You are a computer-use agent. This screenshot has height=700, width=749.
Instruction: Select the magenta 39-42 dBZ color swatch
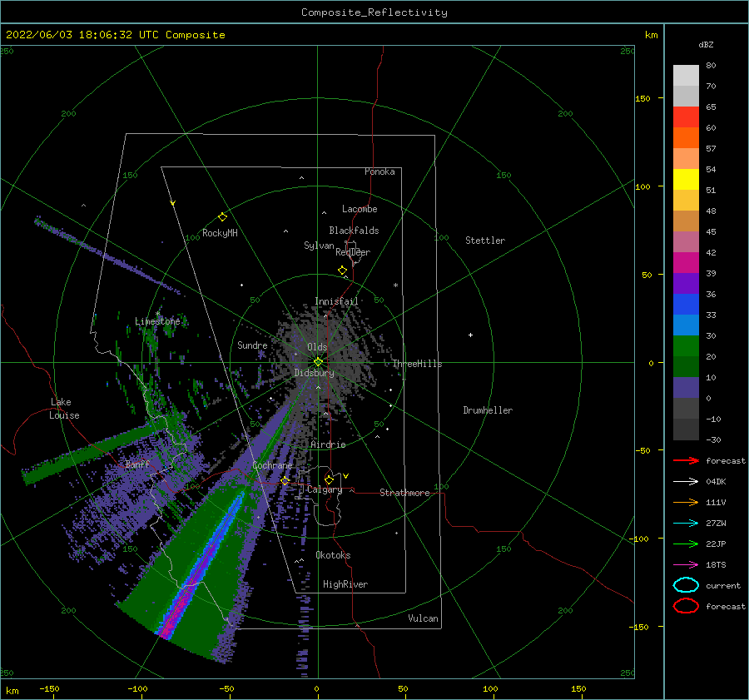[686, 262]
